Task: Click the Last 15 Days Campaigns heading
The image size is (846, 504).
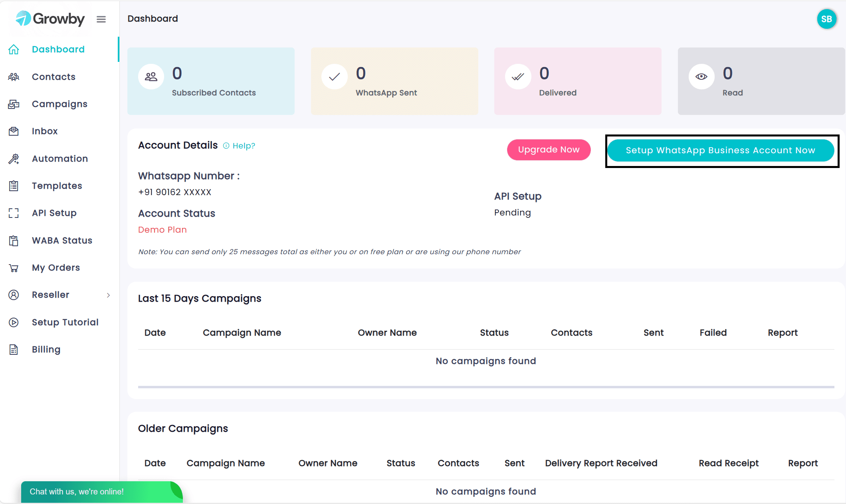Action: 200,298
